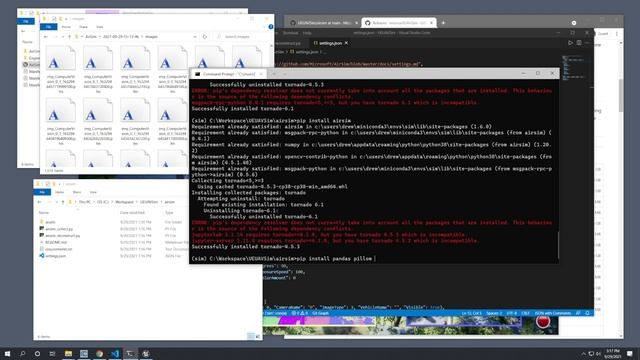Open Windows search from the taskbar

pyautogui.click(x=22, y=353)
